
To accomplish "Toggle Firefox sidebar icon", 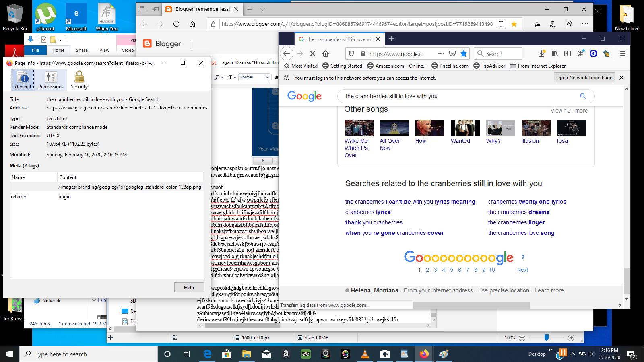I will 568,53.
